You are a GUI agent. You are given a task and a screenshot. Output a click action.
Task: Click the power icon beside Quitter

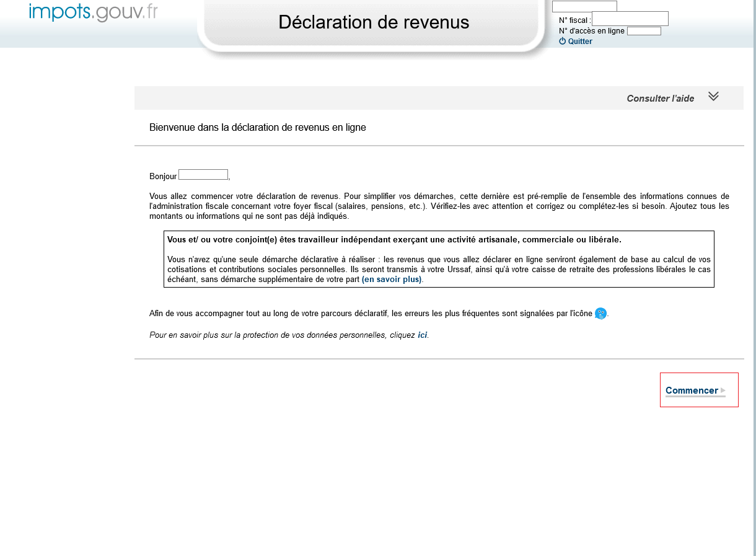tap(563, 42)
